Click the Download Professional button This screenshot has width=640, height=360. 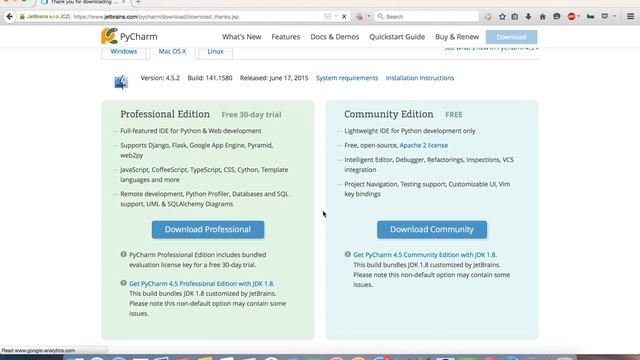click(208, 229)
